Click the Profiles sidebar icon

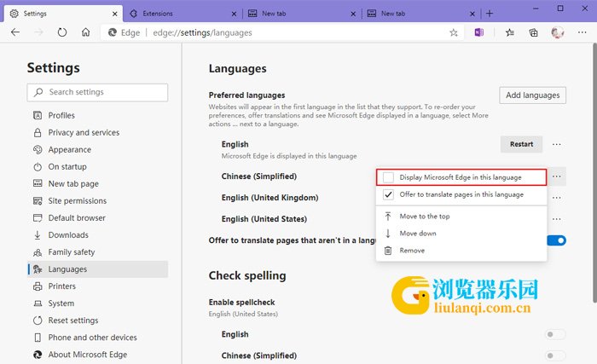pos(38,115)
